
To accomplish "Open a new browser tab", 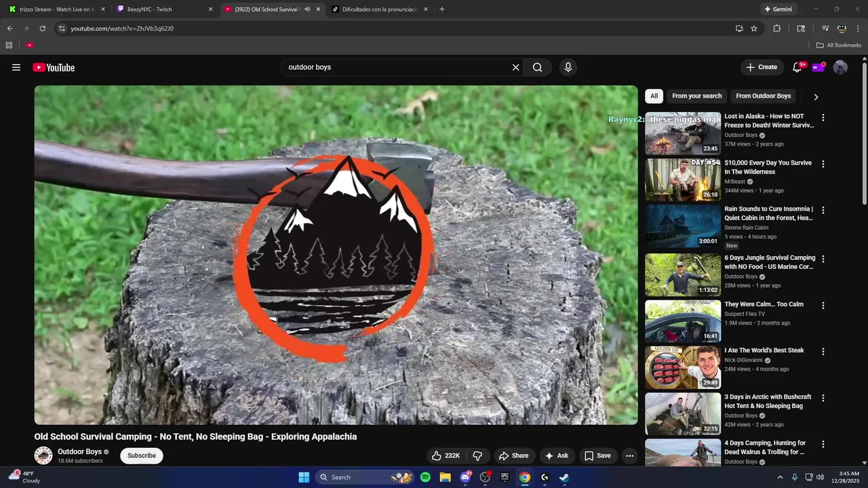I will pyautogui.click(x=442, y=9).
